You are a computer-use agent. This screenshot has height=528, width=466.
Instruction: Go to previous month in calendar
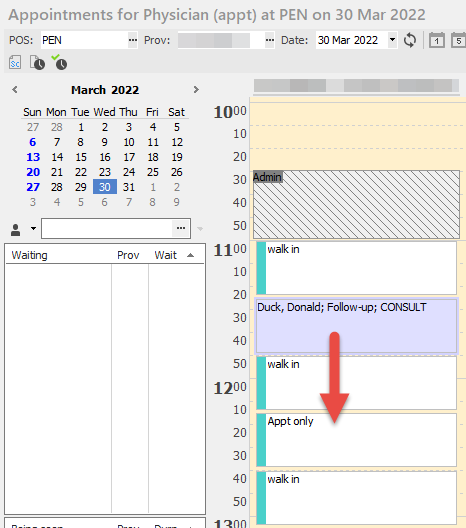click(x=15, y=90)
